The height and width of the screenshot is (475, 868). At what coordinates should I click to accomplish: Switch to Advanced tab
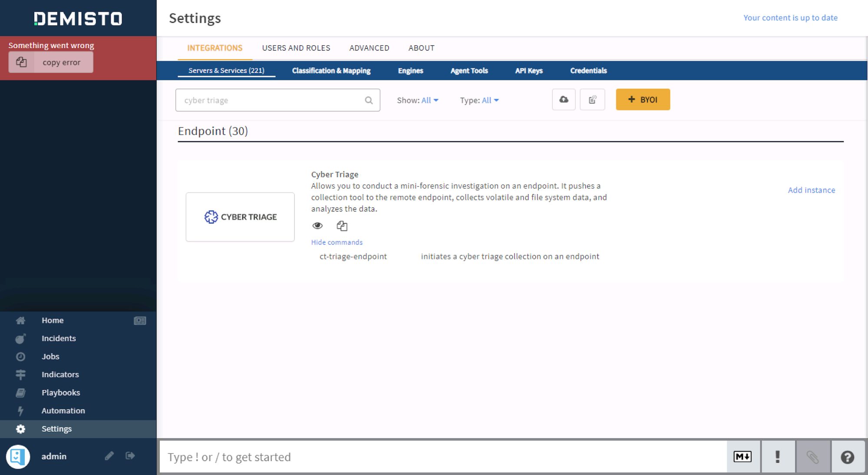pyautogui.click(x=370, y=48)
